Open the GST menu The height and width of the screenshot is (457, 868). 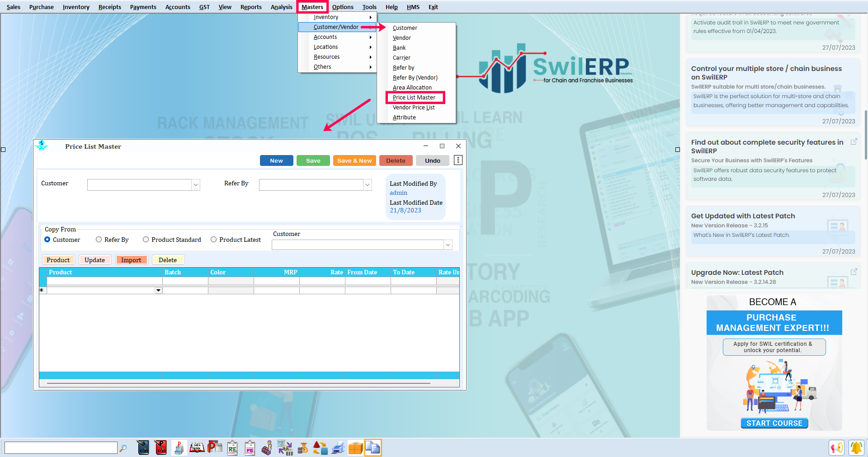tap(204, 7)
